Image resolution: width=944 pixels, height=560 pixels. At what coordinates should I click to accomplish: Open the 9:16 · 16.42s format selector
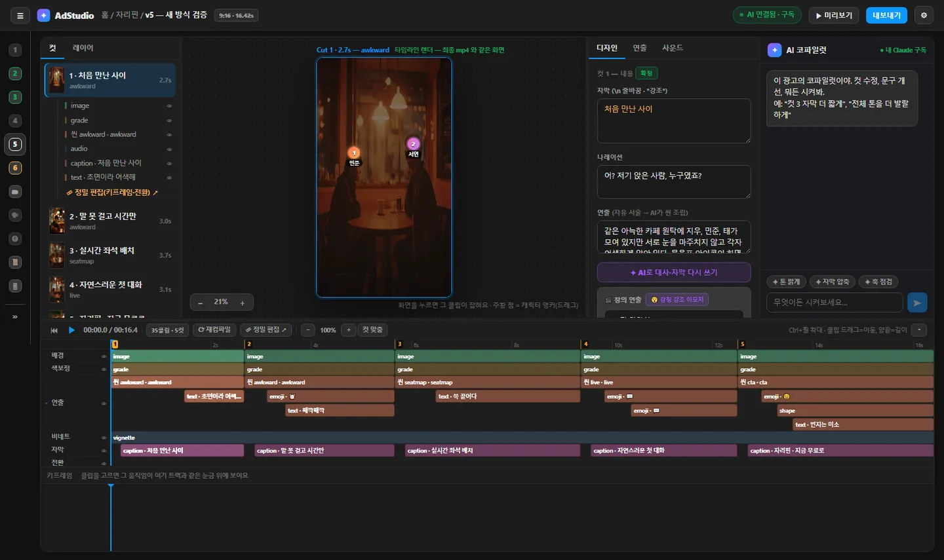(x=236, y=15)
